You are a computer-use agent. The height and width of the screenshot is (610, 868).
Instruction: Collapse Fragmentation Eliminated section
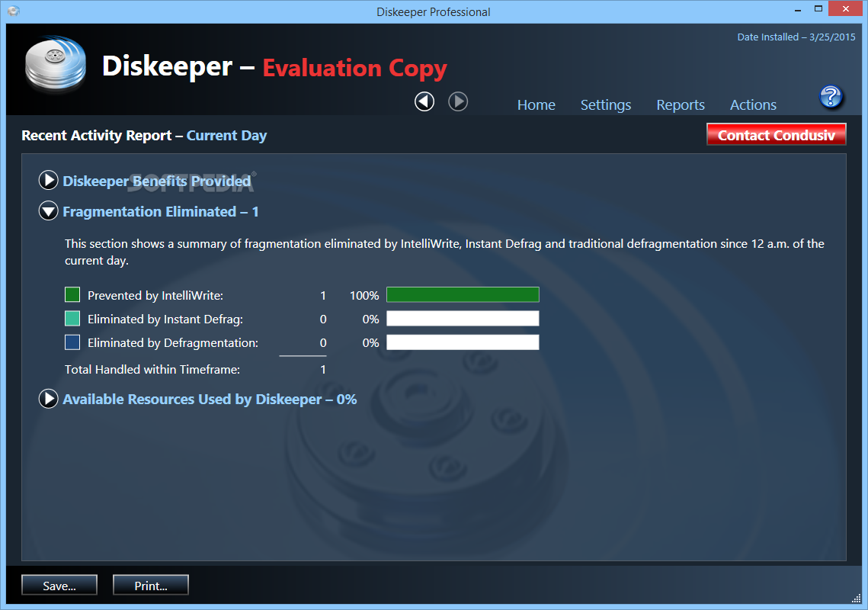(x=48, y=210)
